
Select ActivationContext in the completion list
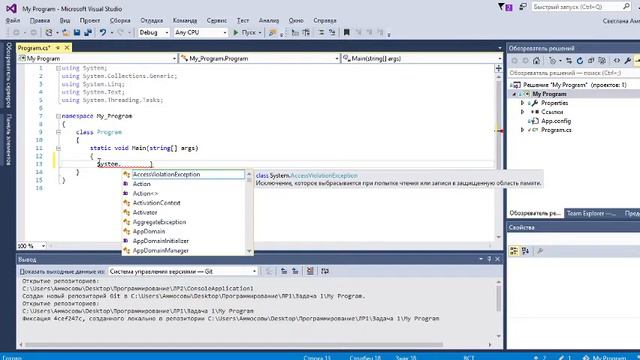(184, 203)
